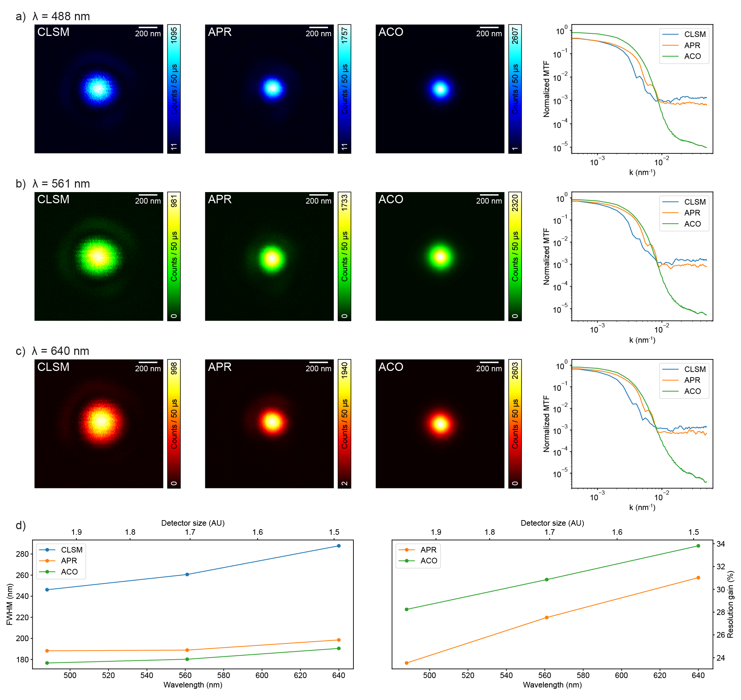Pick the red colorbar with maximum 2603

(515, 424)
